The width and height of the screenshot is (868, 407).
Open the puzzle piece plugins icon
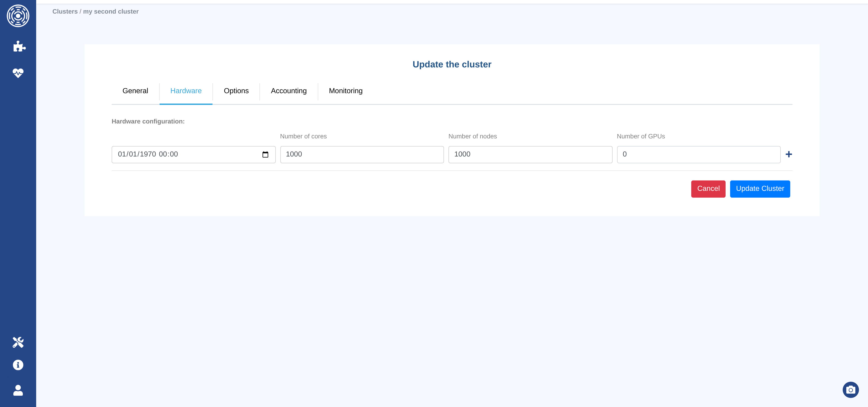19,46
